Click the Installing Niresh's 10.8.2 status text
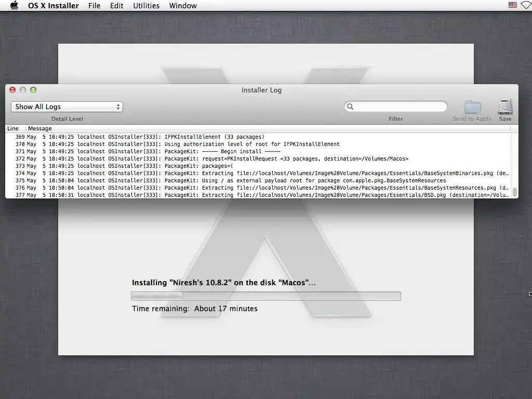This screenshot has height=399, width=532. click(223, 283)
